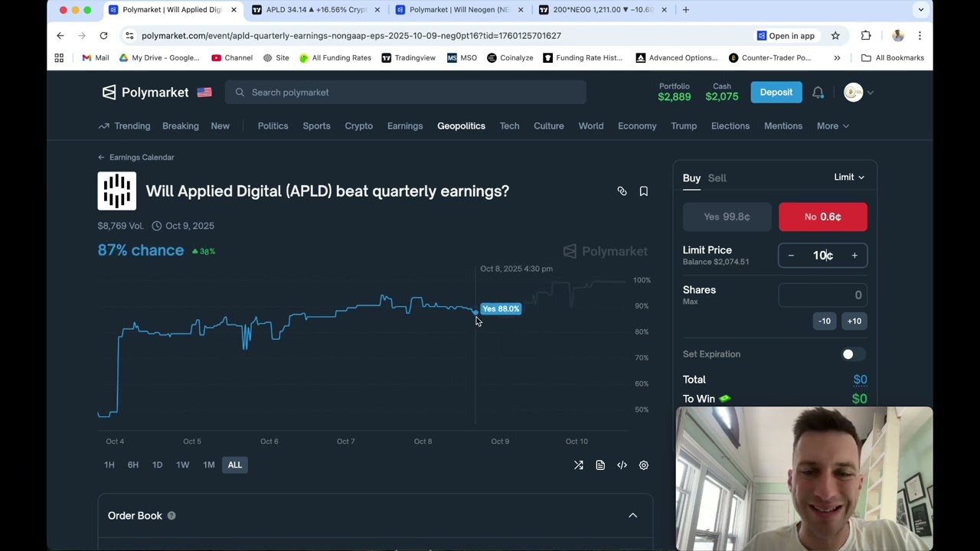The image size is (980, 551).
Task: Go back in browser history
Action: (60, 35)
